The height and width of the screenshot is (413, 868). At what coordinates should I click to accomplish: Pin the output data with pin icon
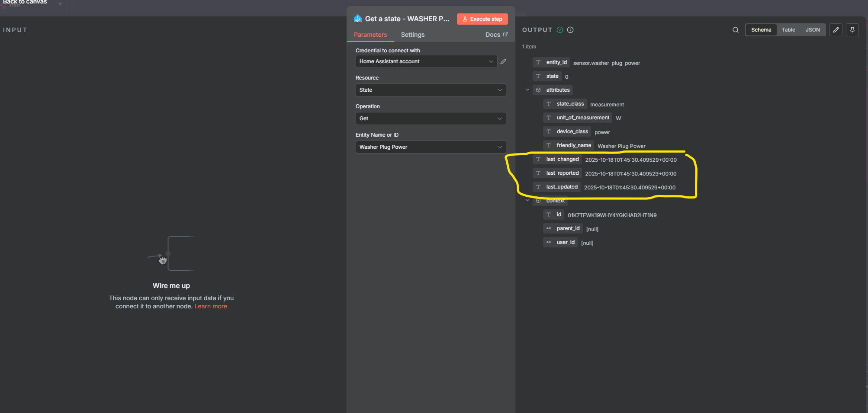[852, 30]
